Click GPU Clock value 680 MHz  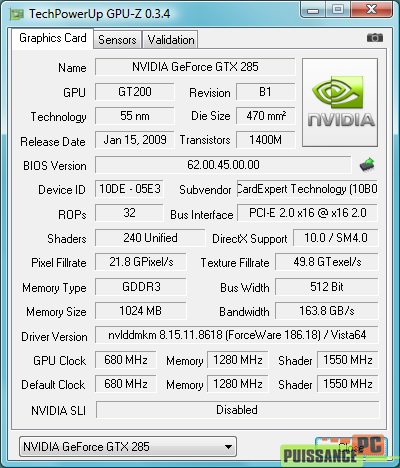(126, 360)
